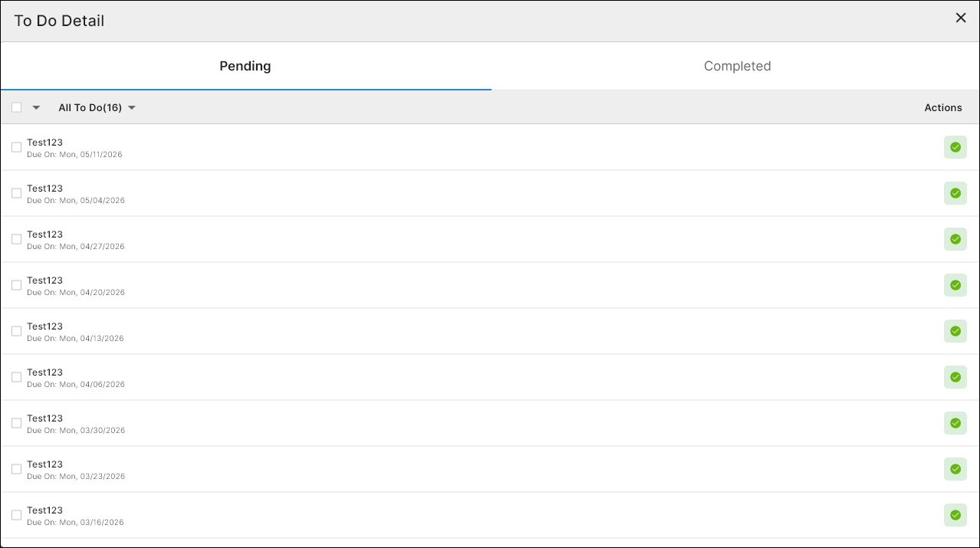Screen dimensions: 980x548
Task: Click green checkmark for task due 04/27/2026
Action: click(x=955, y=239)
